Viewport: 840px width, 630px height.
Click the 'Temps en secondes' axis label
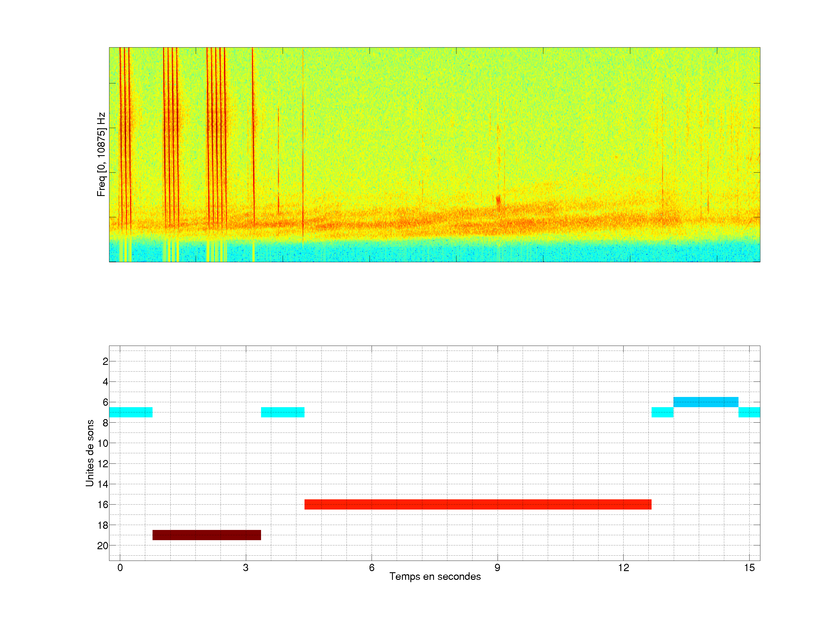pyautogui.click(x=435, y=576)
